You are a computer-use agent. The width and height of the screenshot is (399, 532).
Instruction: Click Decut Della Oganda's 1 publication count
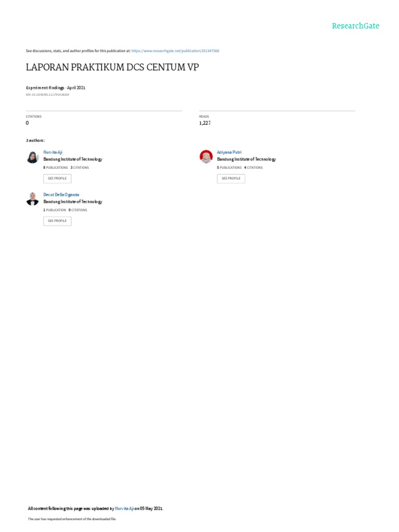click(55, 210)
